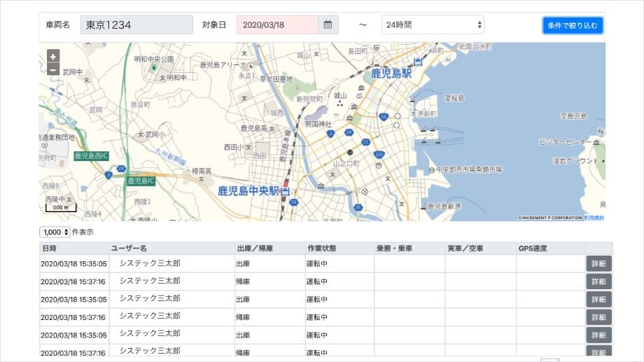Open 詳細 for the third table row
This screenshot has width=644, height=362.
coord(598,299)
